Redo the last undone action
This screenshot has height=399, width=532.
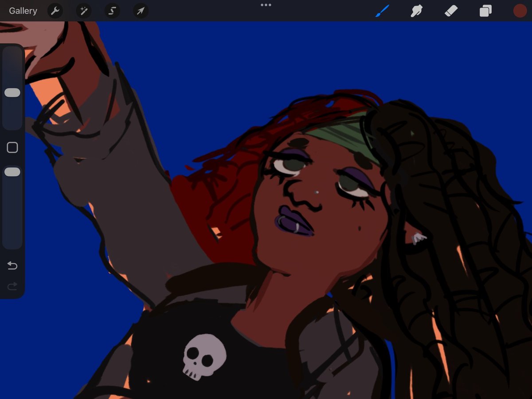point(12,287)
